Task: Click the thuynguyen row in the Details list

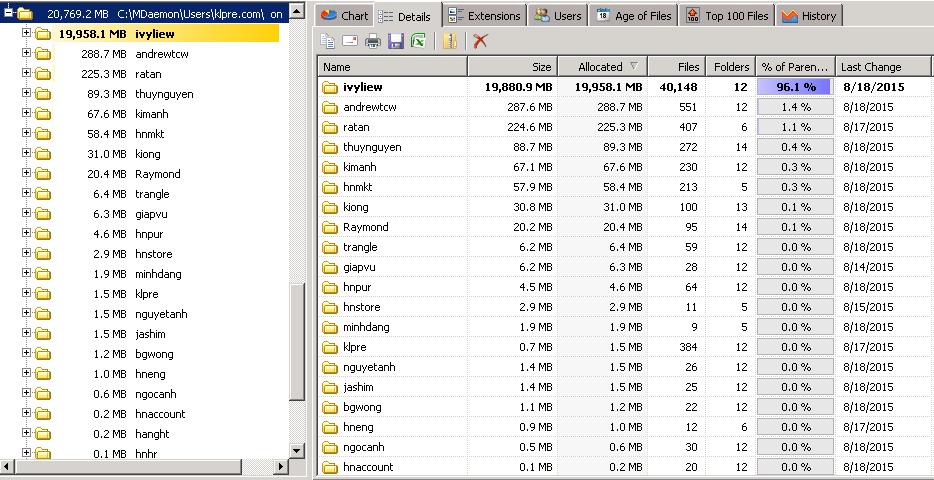Action: click(x=624, y=147)
